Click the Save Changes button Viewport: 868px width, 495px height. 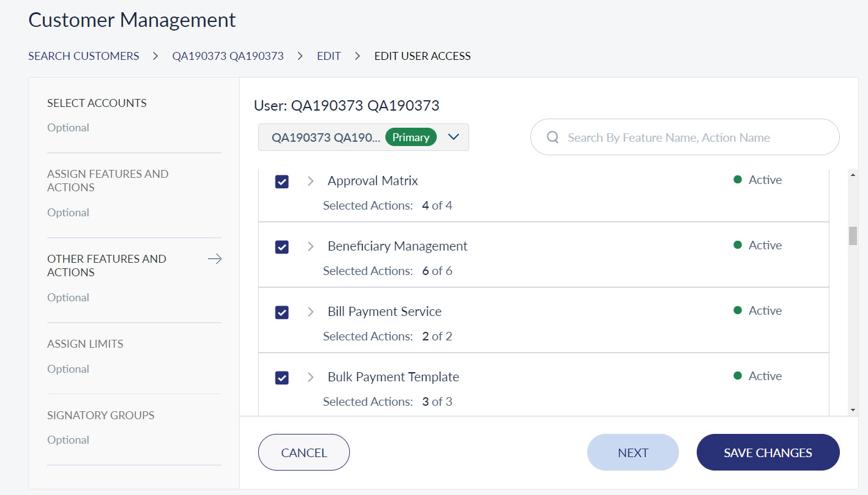[x=768, y=453]
